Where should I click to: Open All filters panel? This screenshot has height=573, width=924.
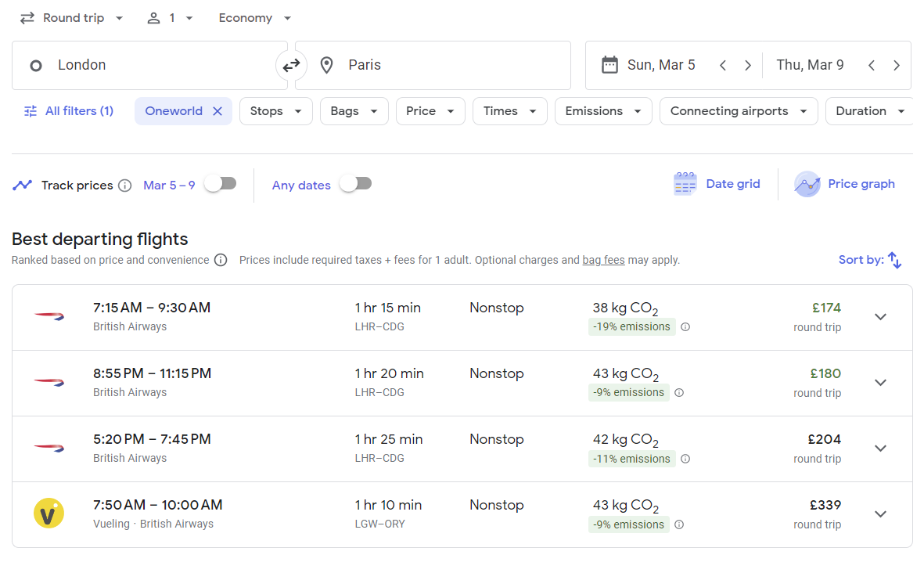coord(68,111)
